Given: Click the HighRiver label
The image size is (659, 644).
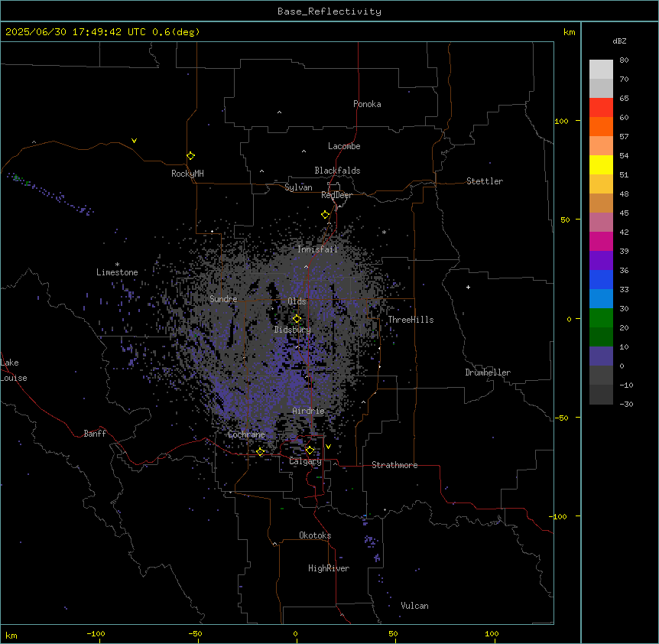Looking at the screenshot, I should pyautogui.click(x=329, y=568).
